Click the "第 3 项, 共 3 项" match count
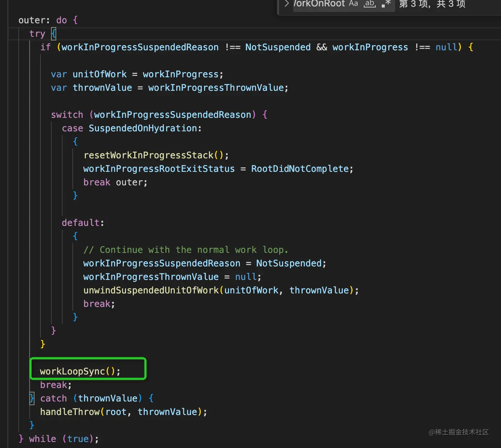Screen dimensions: 501x448 point(432,4)
